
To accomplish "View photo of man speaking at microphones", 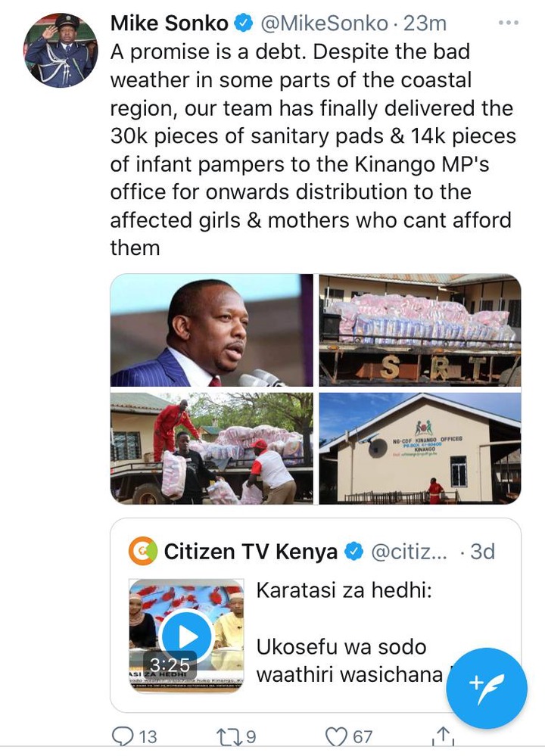I will point(211,330).
